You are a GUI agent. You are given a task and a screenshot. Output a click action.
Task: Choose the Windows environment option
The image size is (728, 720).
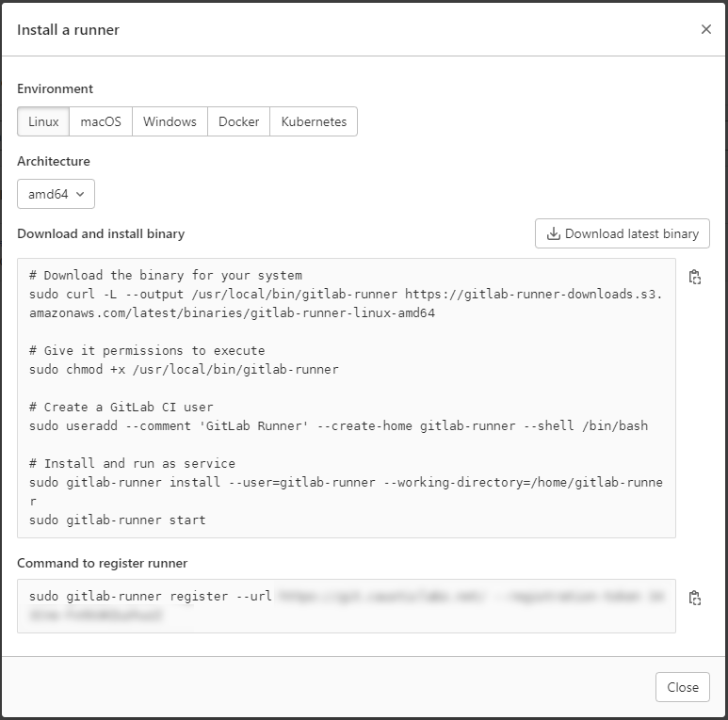pos(170,121)
